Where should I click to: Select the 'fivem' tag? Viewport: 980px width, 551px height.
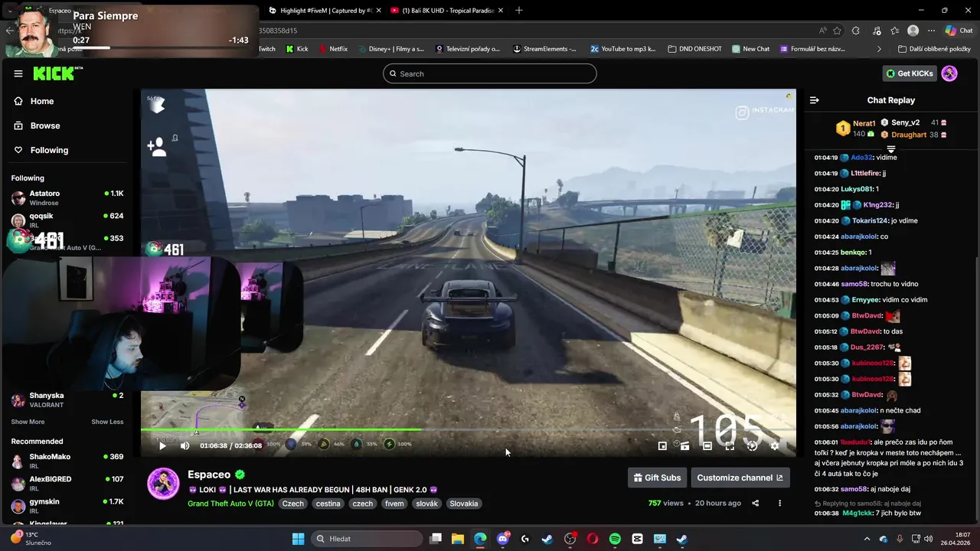tap(394, 504)
